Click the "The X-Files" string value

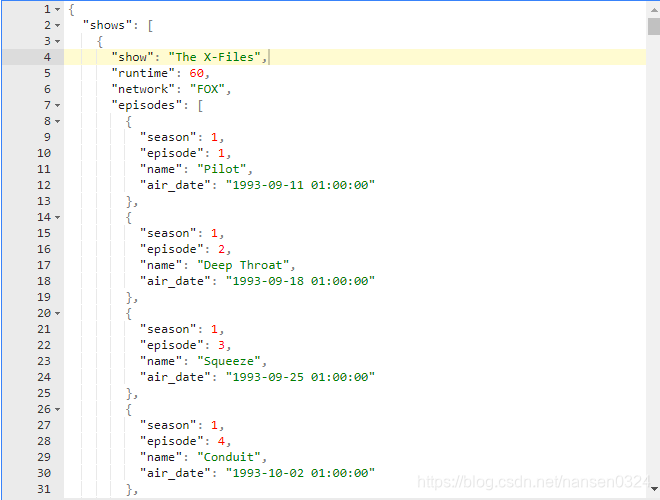215,57
